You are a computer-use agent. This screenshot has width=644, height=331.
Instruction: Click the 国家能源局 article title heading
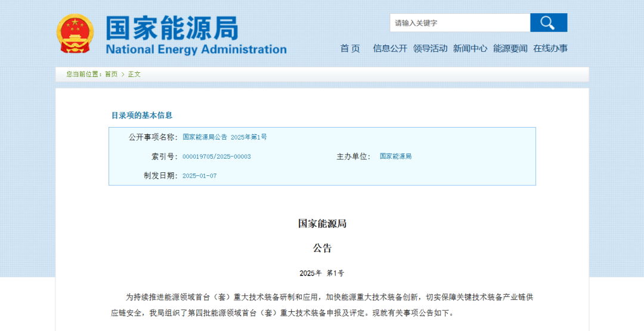[x=323, y=224]
